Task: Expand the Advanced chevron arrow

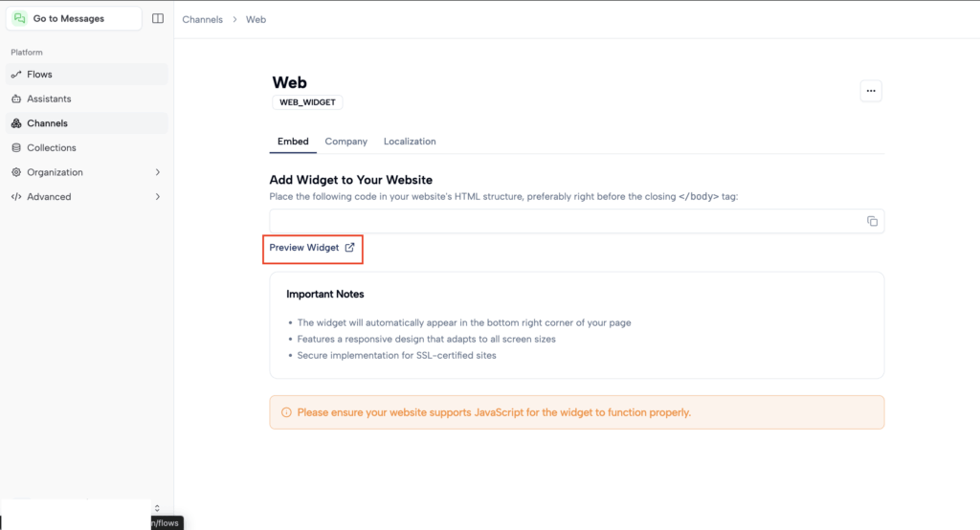Action: click(x=158, y=197)
